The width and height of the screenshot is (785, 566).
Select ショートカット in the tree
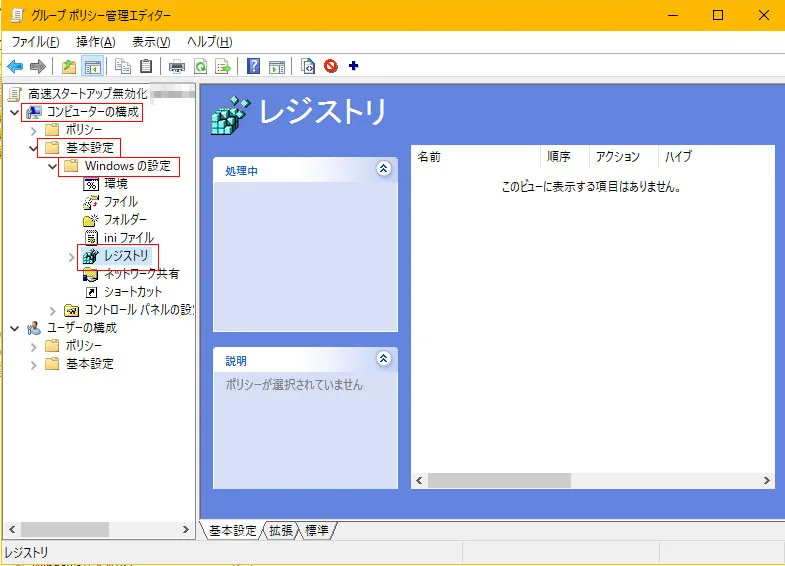coord(132,292)
